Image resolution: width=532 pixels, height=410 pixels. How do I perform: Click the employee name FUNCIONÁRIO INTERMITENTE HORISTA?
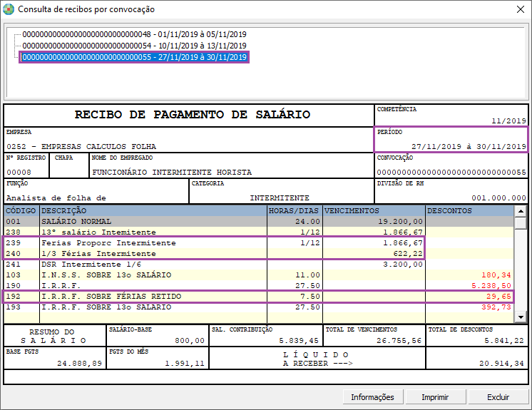pyautogui.click(x=172, y=173)
